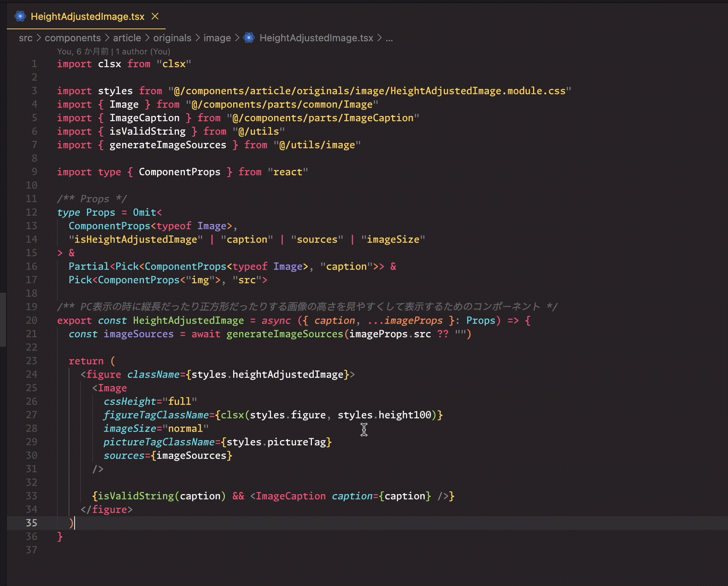
Task: Click the breadcrumb ellipsis symbol item
Action: point(389,38)
